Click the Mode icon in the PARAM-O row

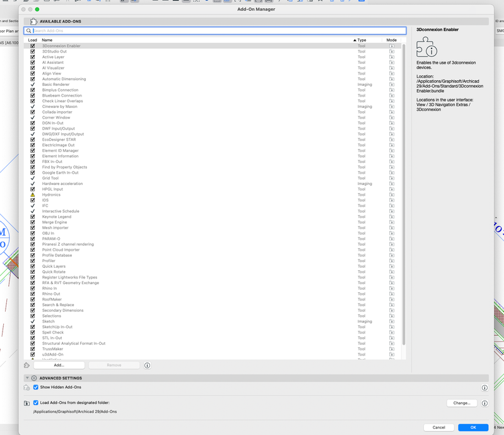coord(392,239)
